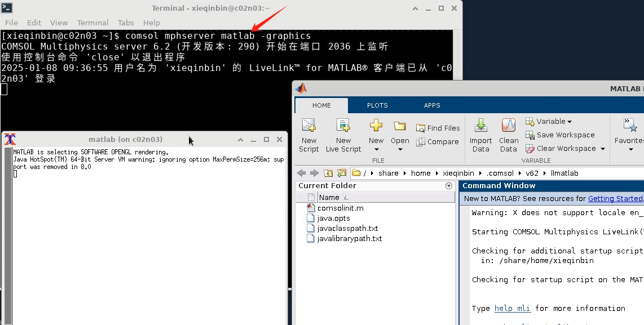Select the home segment in address path
Image resolution: width=644 pixels, height=325 pixels.
[421, 173]
